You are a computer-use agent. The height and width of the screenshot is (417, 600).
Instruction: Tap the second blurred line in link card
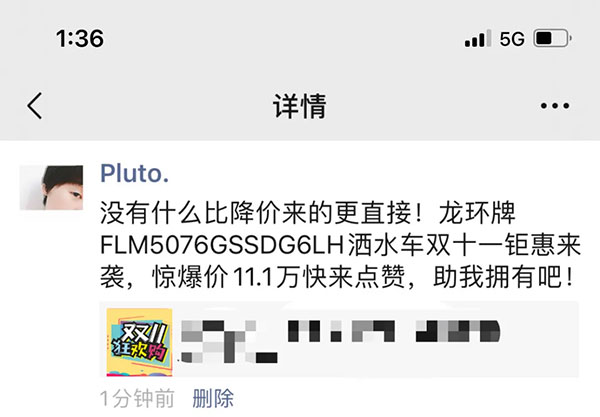(228, 357)
